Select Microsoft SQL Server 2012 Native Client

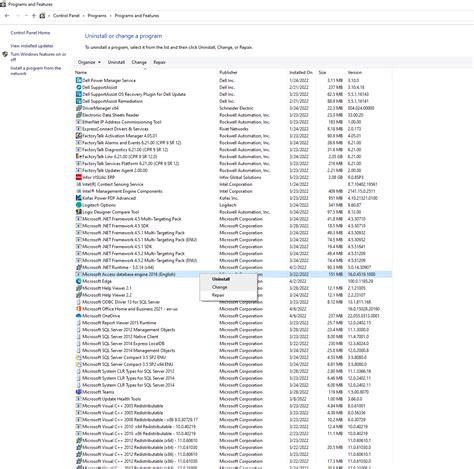[233, 337]
